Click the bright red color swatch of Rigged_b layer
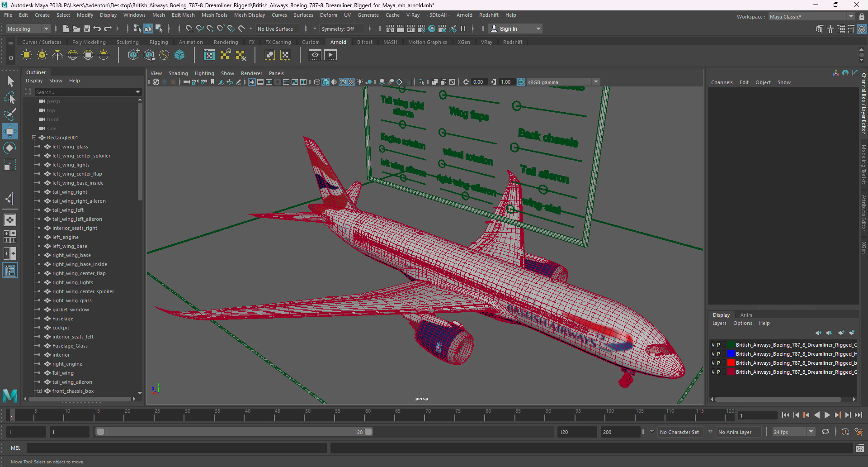Screen dimensions: 868x467 click(731, 363)
